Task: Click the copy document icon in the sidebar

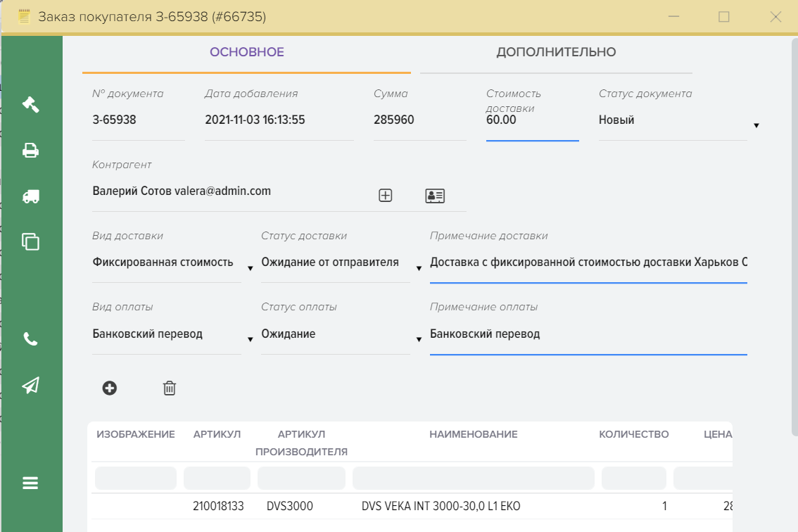Action: 30,241
